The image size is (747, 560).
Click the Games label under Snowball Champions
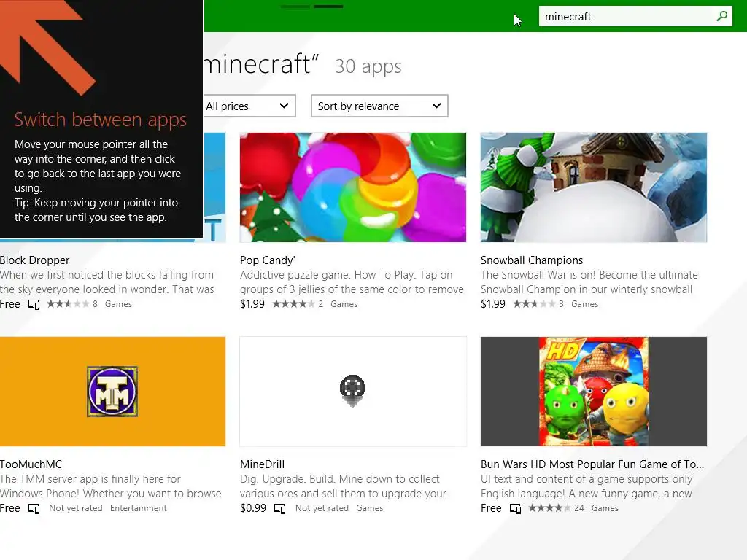[584, 304]
